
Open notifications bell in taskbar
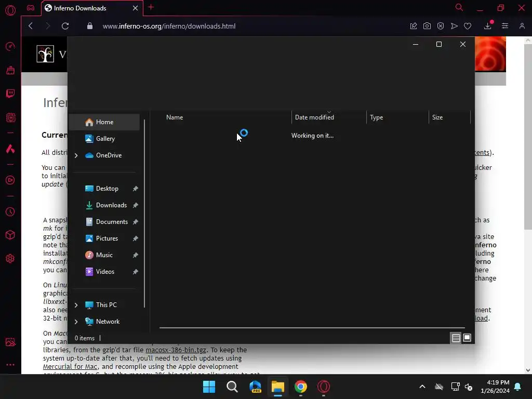click(518, 387)
